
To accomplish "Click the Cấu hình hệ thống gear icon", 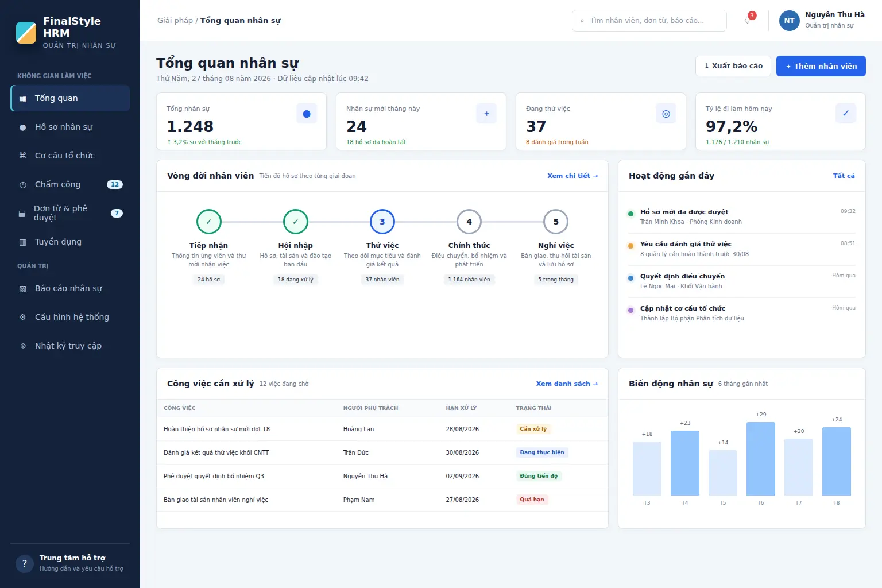I will click(x=23, y=317).
